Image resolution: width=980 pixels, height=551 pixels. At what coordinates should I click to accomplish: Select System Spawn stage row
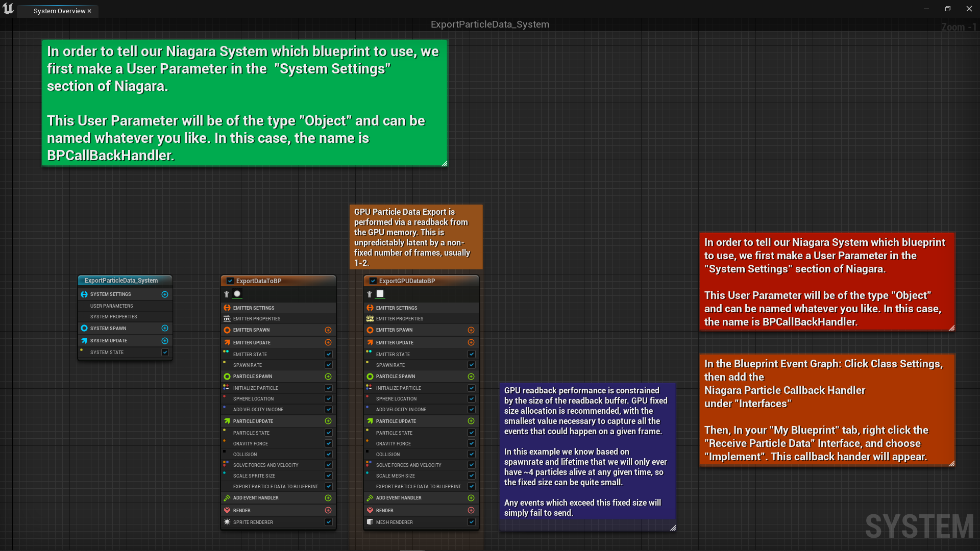point(125,328)
